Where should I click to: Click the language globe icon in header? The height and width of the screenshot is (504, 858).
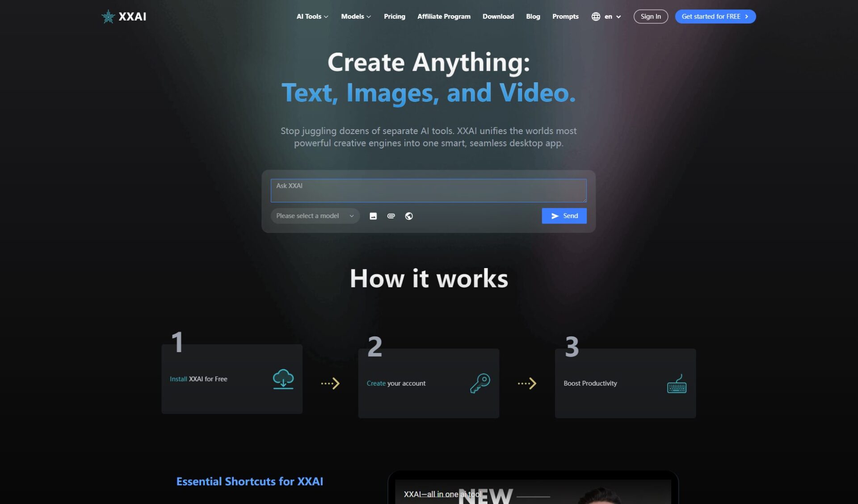point(596,17)
